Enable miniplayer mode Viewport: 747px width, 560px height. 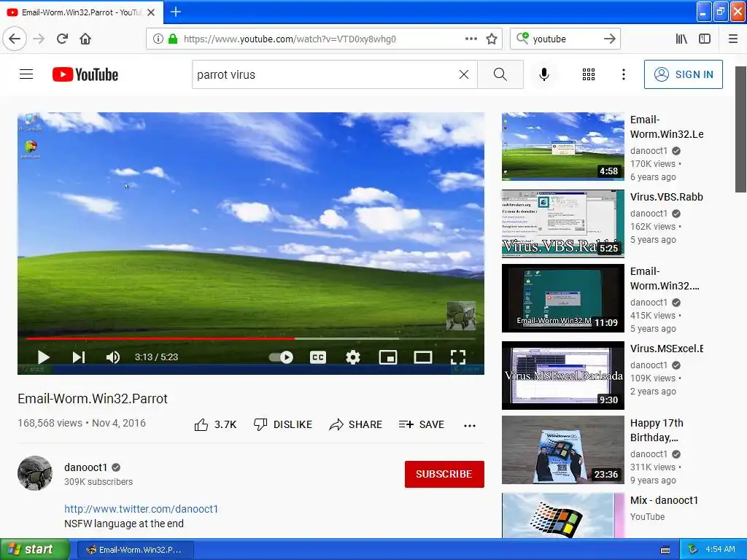point(388,357)
